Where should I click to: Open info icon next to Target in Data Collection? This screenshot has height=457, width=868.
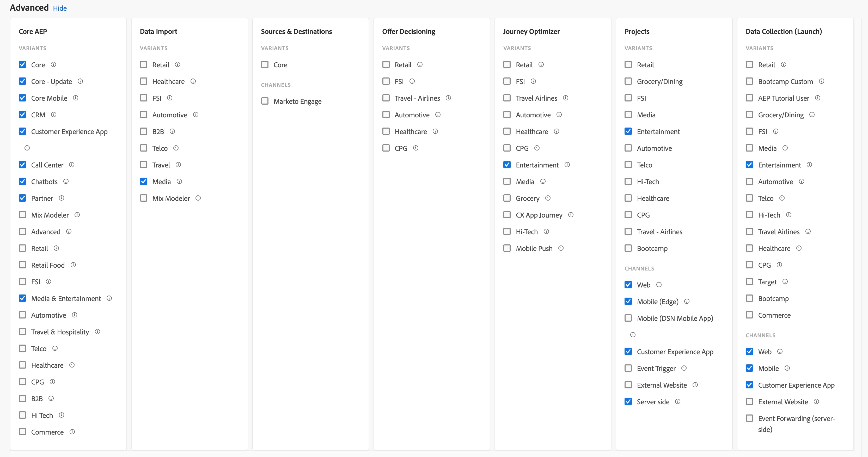(x=785, y=281)
